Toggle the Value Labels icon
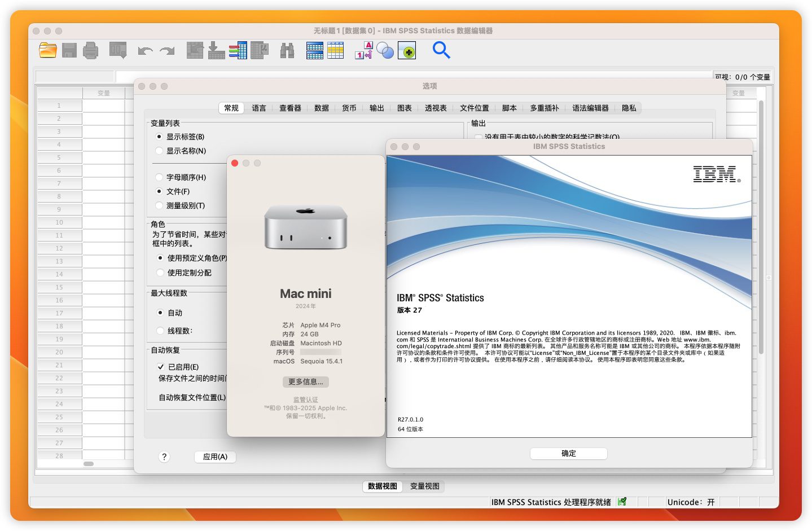This screenshot has height=531, width=812. click(x=363, y=50)
